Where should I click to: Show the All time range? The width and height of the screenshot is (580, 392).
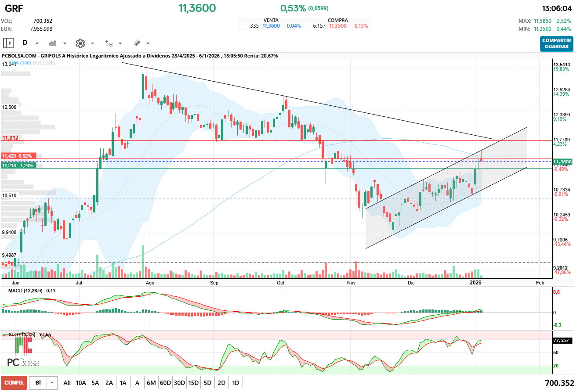coord(67,383)
